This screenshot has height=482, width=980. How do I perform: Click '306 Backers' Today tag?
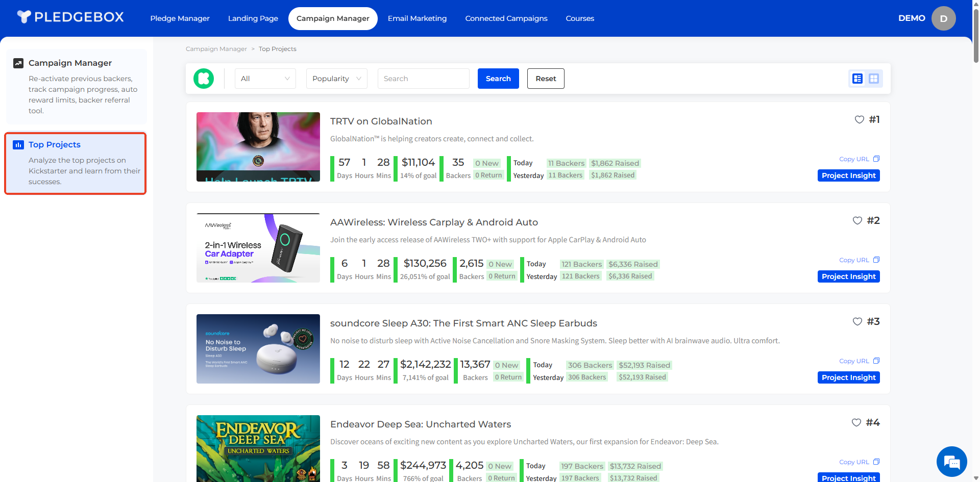coord(590,365)
